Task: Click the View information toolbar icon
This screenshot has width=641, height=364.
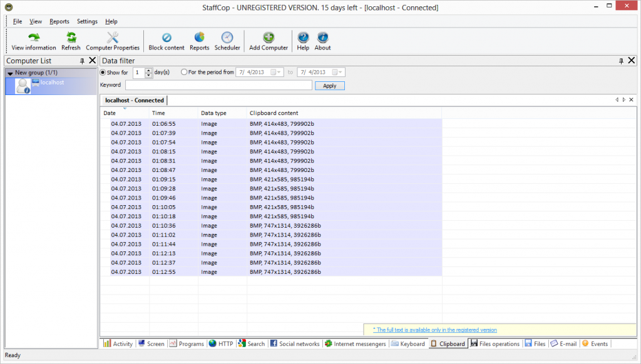Action: 34,41
